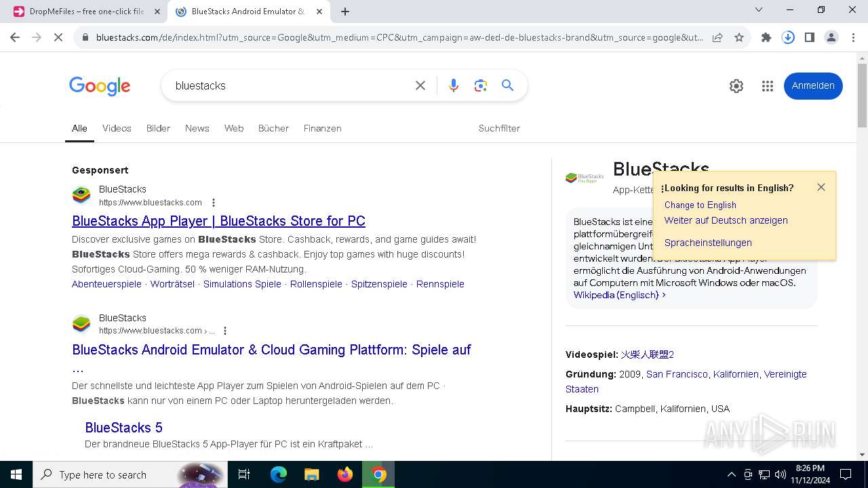The height and width of the screenshot is (488, 868).
Task: Open Google quick settings gear
Action: (x=736, y=86)
